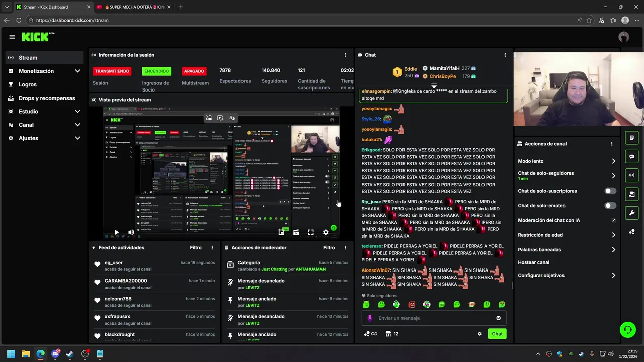
Task: Click the translate overlay icon on preview
Action: (x=232, y=118)
